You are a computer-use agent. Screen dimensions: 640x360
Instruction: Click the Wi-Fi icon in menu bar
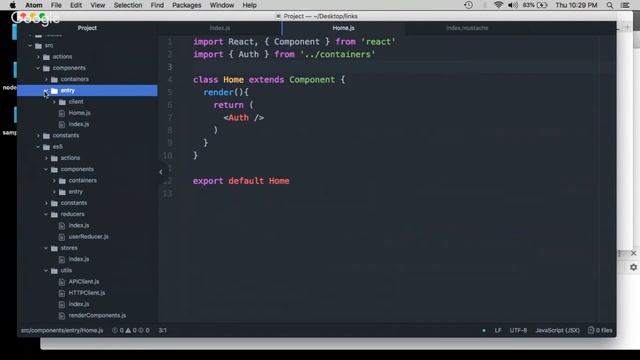point(498,5)
